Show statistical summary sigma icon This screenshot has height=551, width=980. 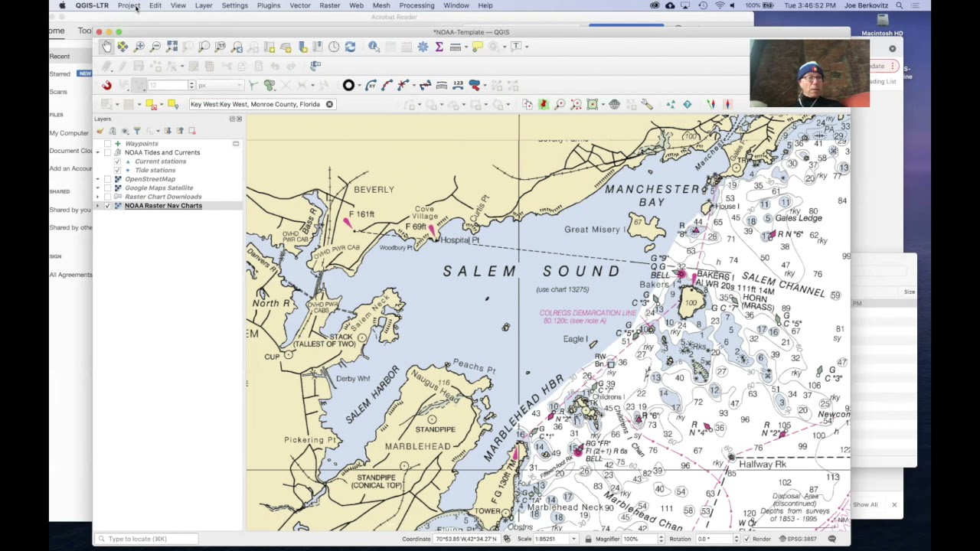(439, 47)
